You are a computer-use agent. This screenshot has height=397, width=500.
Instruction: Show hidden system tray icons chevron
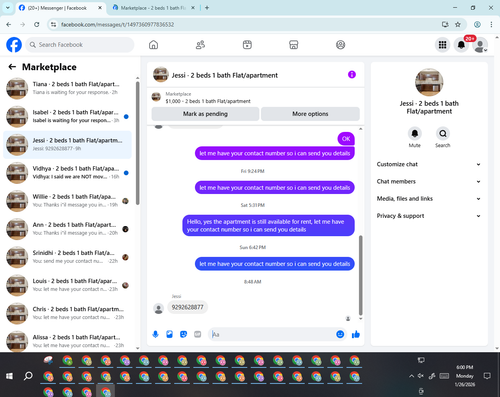(x=411, y=376)
